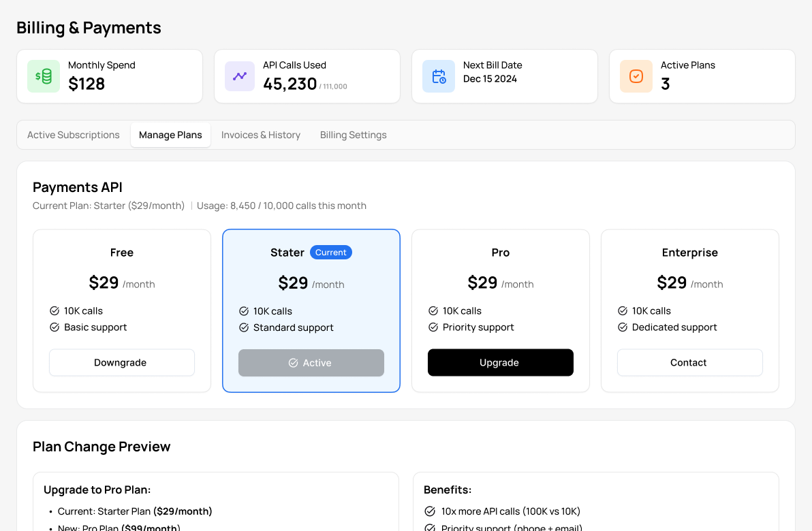This screenshot has height=531, width=812.
Task: Select the Free plan title
Action: 122,253
